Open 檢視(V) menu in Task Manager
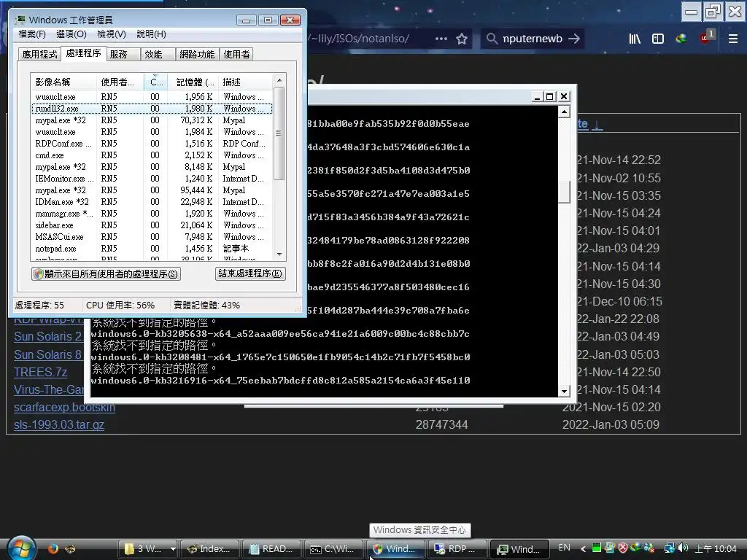Image resolution: width=747 pixels, height=560 pixels. (112, 34)
